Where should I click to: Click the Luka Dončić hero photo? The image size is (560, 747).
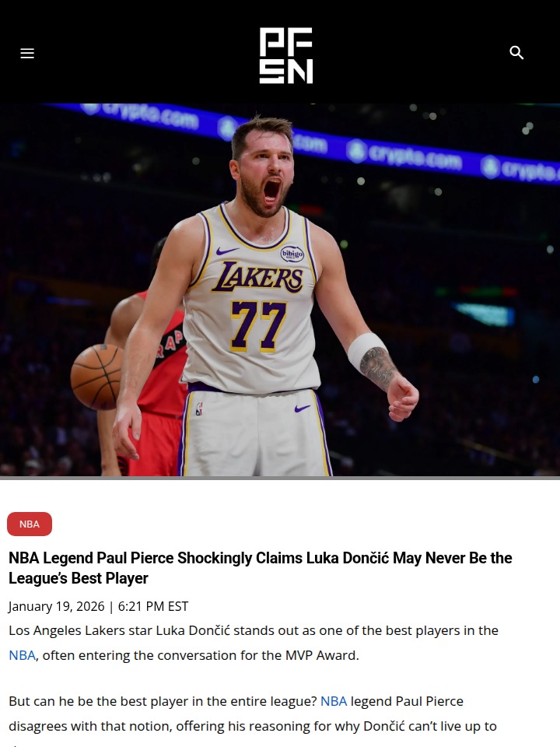tap(280, 289)
